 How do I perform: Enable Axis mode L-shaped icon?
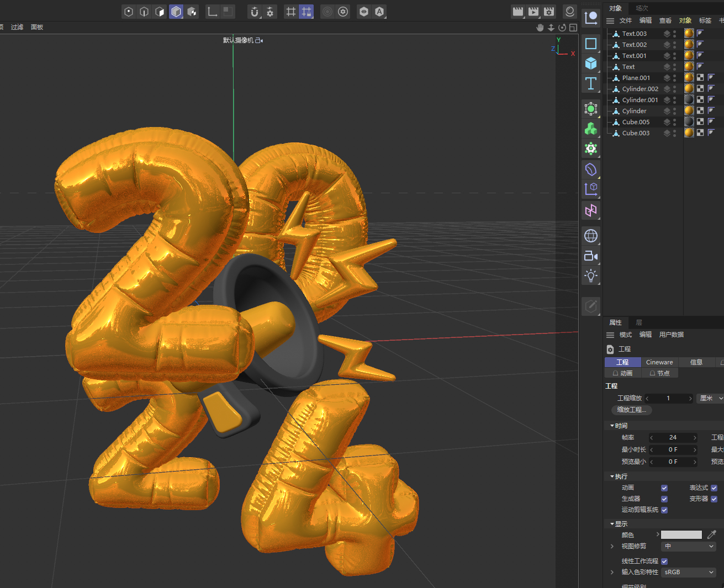(x=212, y=12)
